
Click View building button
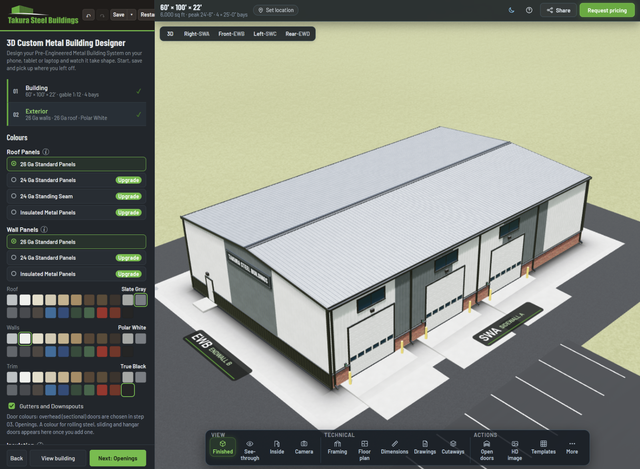(x=58, y=458)
